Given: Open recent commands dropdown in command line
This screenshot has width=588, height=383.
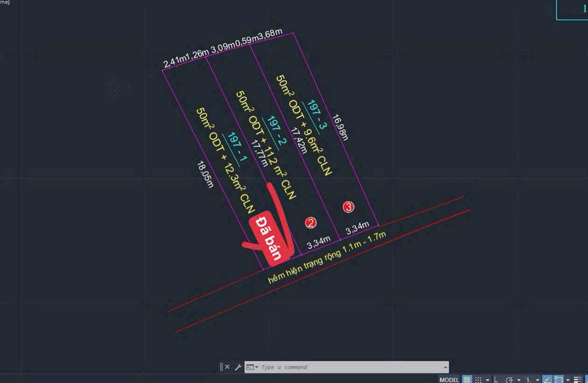Looking at the screenshot, I should click(x=252, y=367).
